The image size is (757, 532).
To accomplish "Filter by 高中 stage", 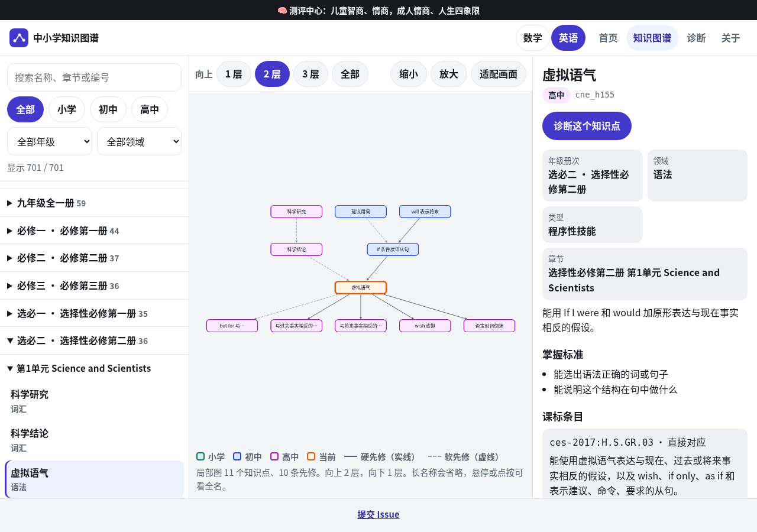I will (150, 109).
